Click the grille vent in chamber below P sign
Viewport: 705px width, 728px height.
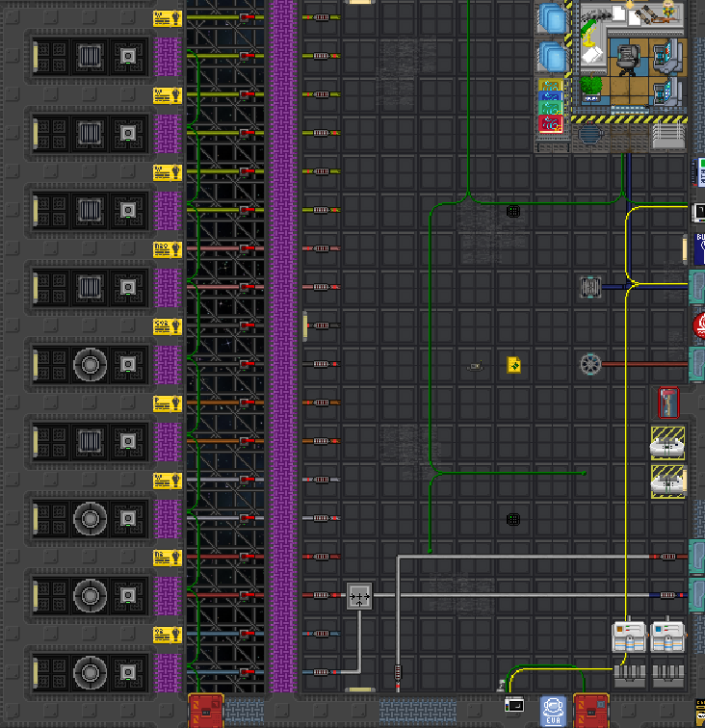(x=91, y=442)
